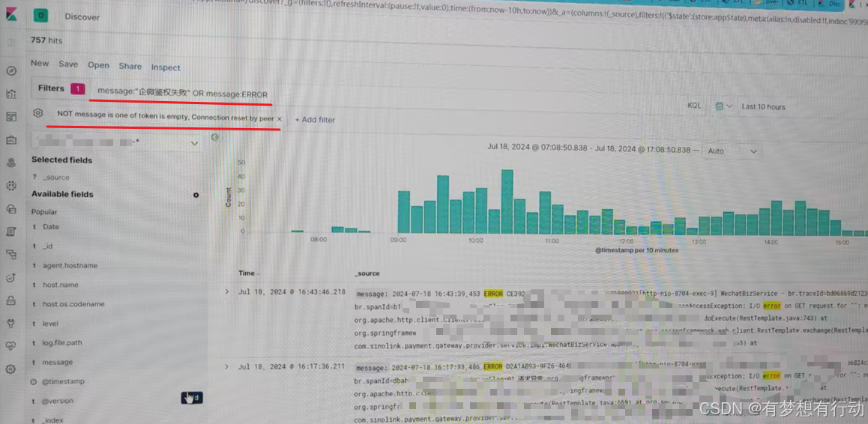Click the Filters badge showing 1
Image resolution: width=868 pixels, height=424 pixels.
click(78, 88)
